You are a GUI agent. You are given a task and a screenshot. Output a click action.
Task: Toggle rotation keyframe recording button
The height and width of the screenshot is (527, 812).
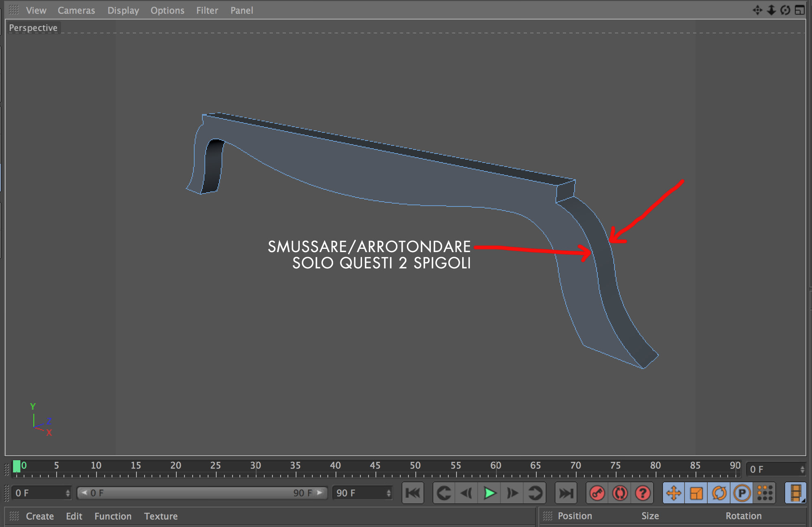coord(719,493)
